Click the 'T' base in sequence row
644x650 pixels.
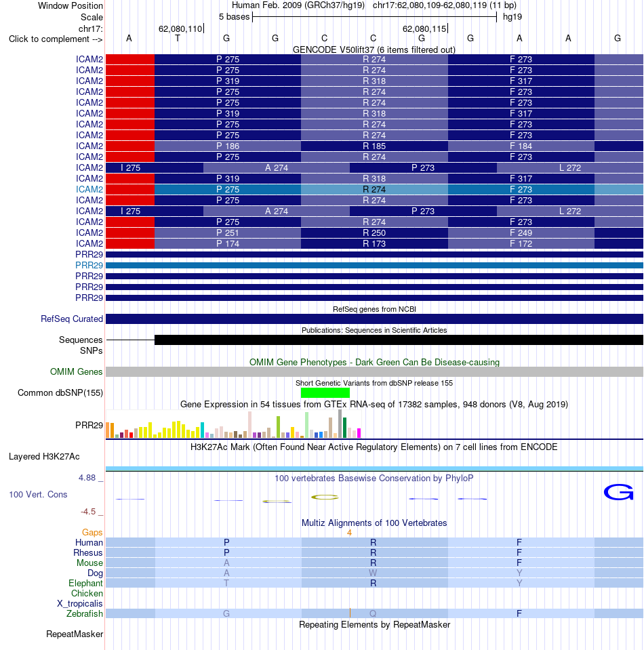(178, 38)
